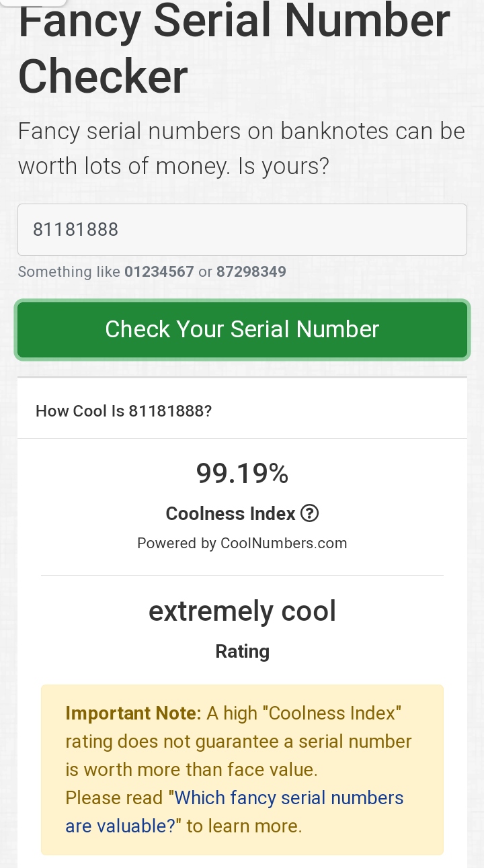Click the Fancy Serial Number Checker heading
The height and width of the screenshot is (868, 484).
pos(234,50)
